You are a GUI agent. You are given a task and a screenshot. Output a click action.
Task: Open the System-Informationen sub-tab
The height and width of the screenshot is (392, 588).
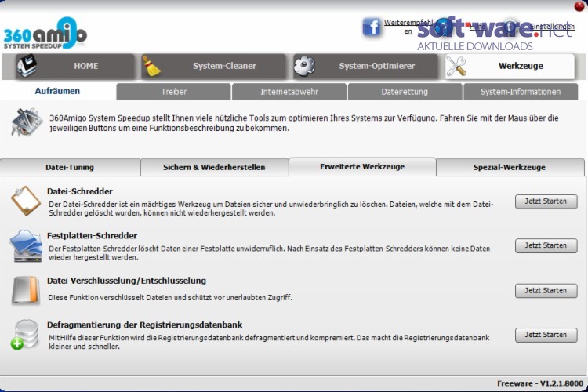521,92
